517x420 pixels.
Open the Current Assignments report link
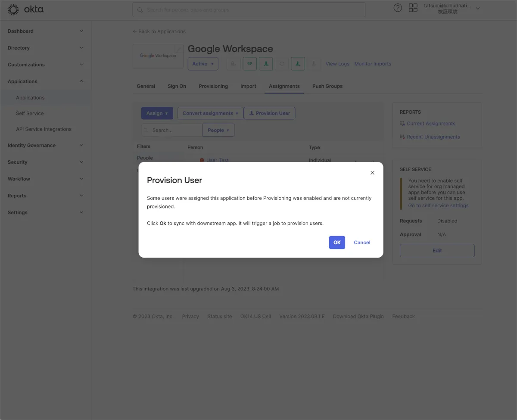click(x=431, y=124)
